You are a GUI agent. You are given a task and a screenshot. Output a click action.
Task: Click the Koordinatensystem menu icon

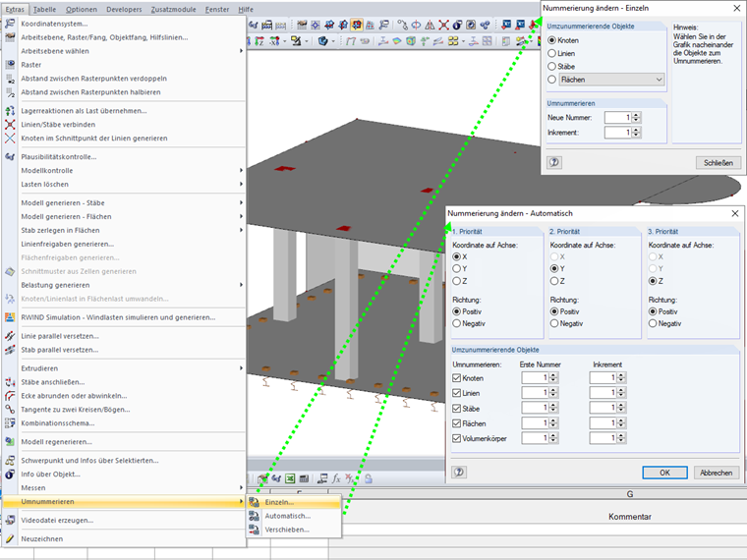point(10,24)
